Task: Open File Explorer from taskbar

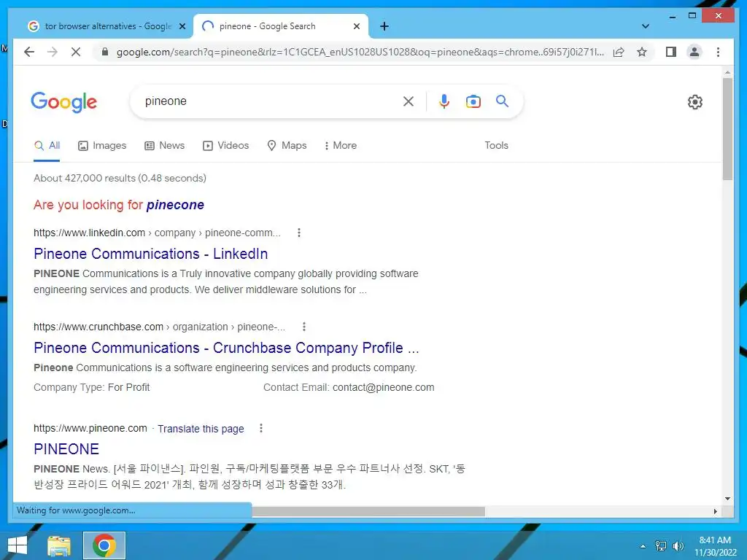Action: click(59, 545)
